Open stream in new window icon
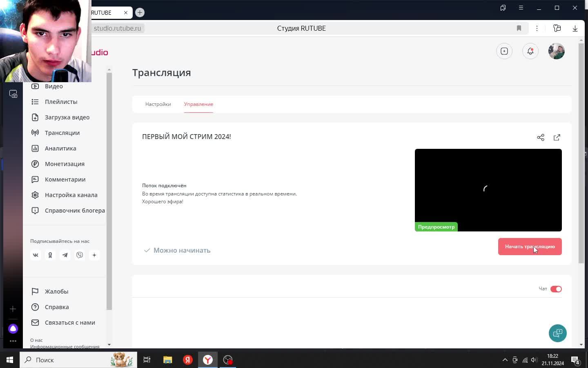Screen dimensions: 588x368 (x=557, y=137)
